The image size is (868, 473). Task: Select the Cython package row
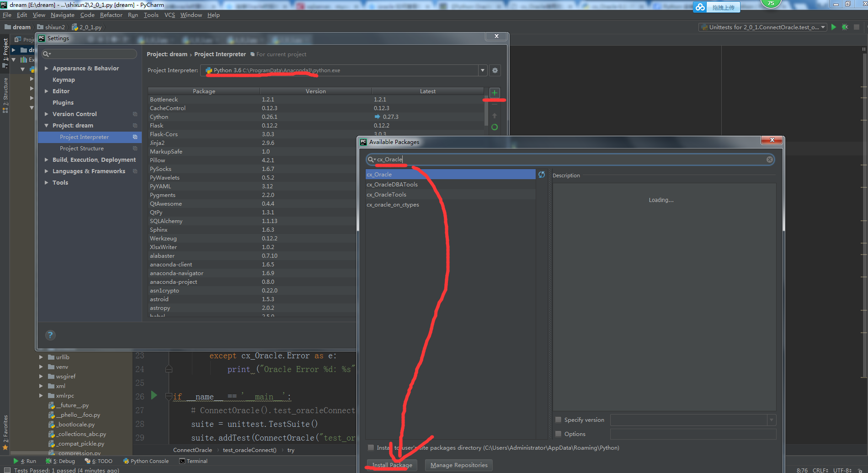[315, 117]
